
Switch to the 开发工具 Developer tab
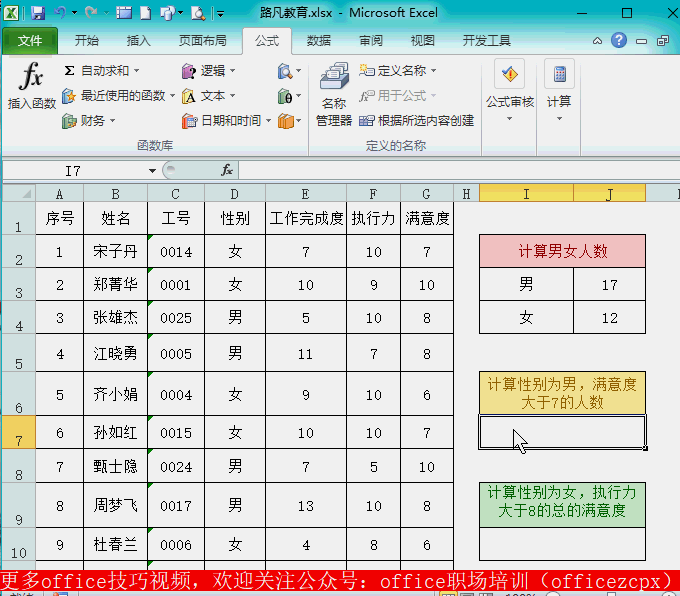(x=486, y=41)
